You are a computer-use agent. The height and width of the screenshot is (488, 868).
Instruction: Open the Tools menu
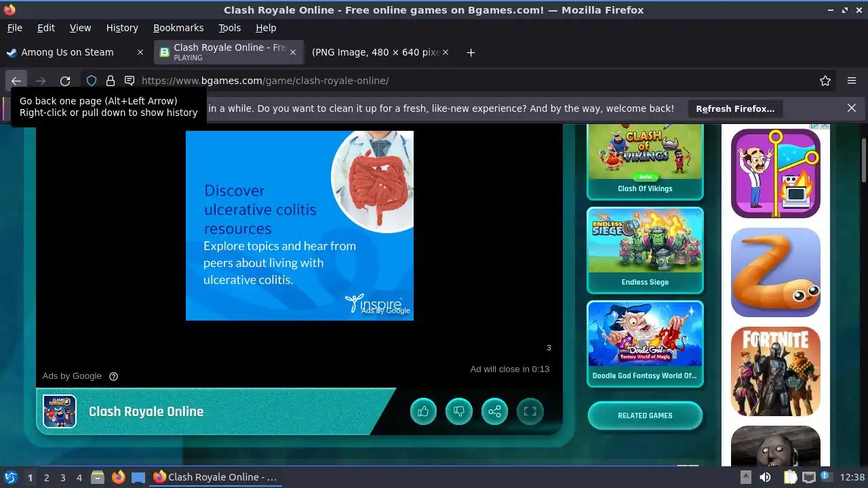pos(229,28)
